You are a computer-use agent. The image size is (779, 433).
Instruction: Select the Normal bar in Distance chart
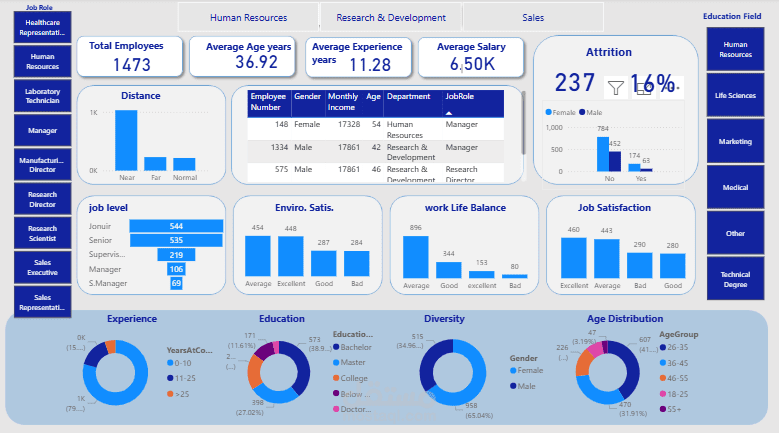point(184,164)
